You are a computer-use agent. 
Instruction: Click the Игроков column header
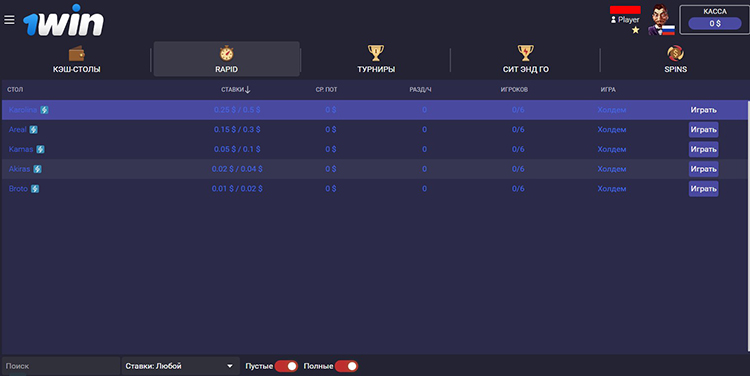(x=514, y=89)
